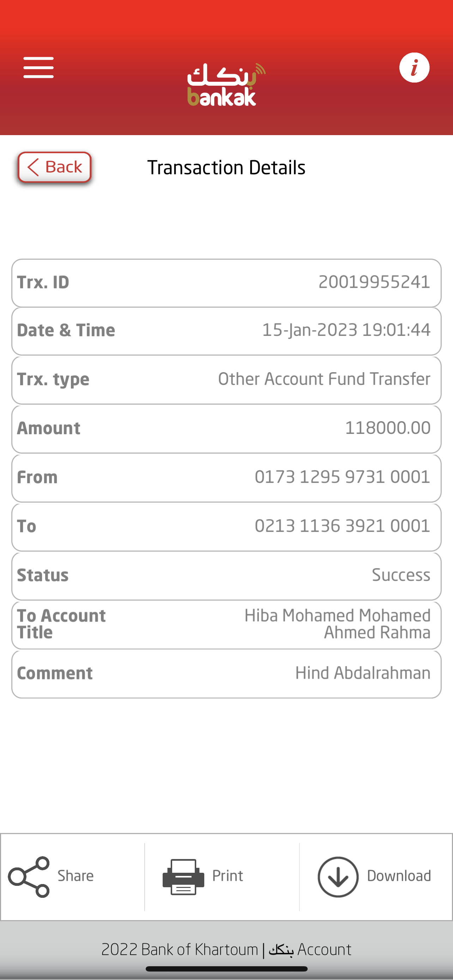The height and width of the screenshot is (980, 453).
Task: Tap the Download arrow icon
Action: [338, 877]
